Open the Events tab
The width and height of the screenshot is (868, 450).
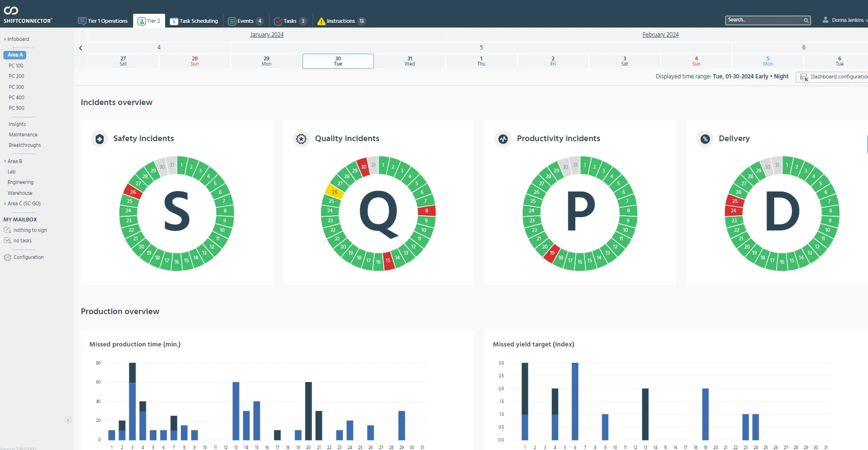click(x=246, y=21)
